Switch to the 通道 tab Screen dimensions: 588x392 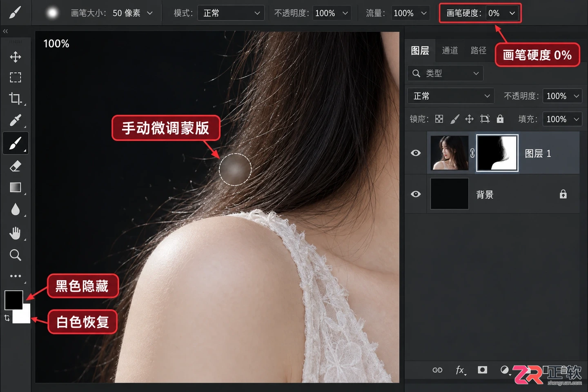(x=450, y=50)
